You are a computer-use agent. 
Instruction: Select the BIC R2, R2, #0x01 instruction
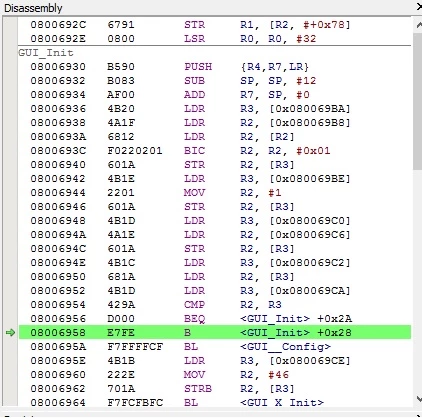[x=215, y=151]
